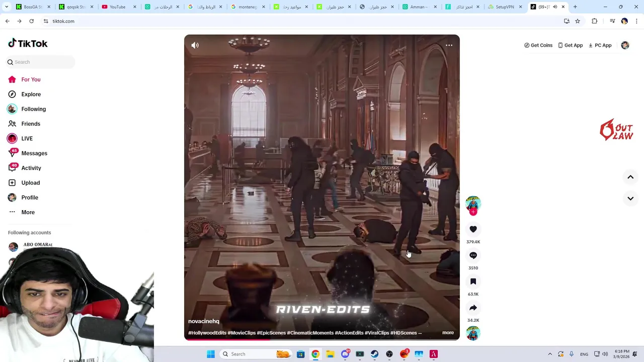Go to next video with down arrow
This screenshot has width=644, height=362.
630,199
